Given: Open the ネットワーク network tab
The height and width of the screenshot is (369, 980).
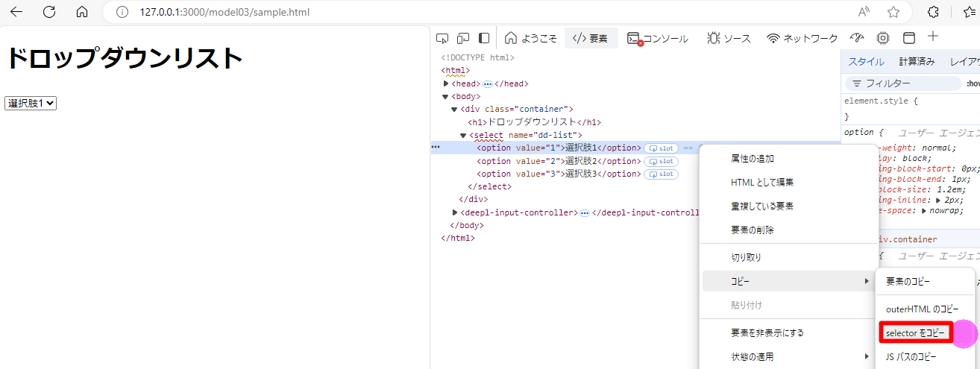Looking at the screenshot, I should click(802, 38).
